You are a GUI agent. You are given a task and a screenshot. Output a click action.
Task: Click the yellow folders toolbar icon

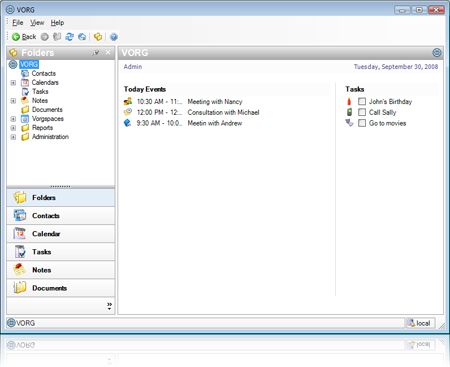pyautogui.click(x=98, y=37)
